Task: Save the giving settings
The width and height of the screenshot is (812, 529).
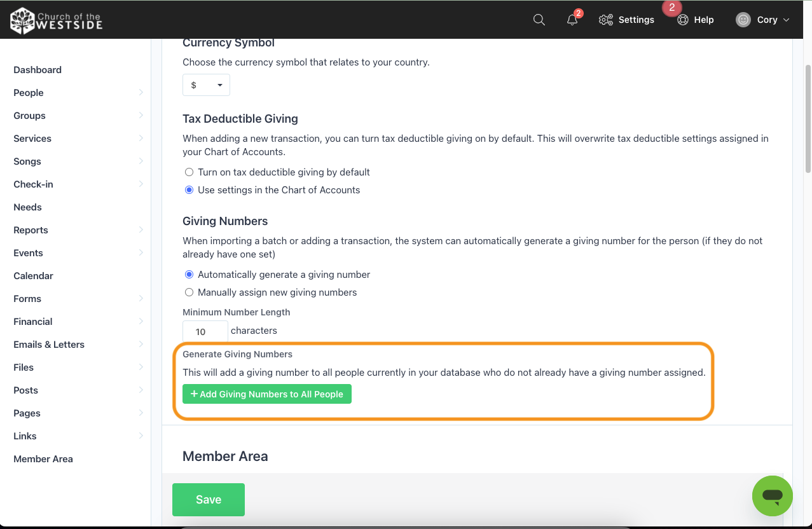Action: click(208, 500)
